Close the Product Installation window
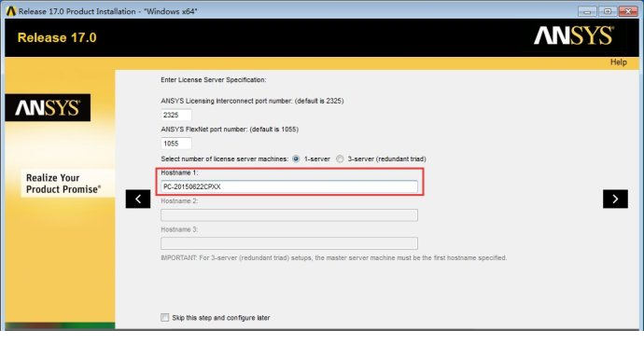The height and width of the screenshot is (344, 644). point(628,11)
